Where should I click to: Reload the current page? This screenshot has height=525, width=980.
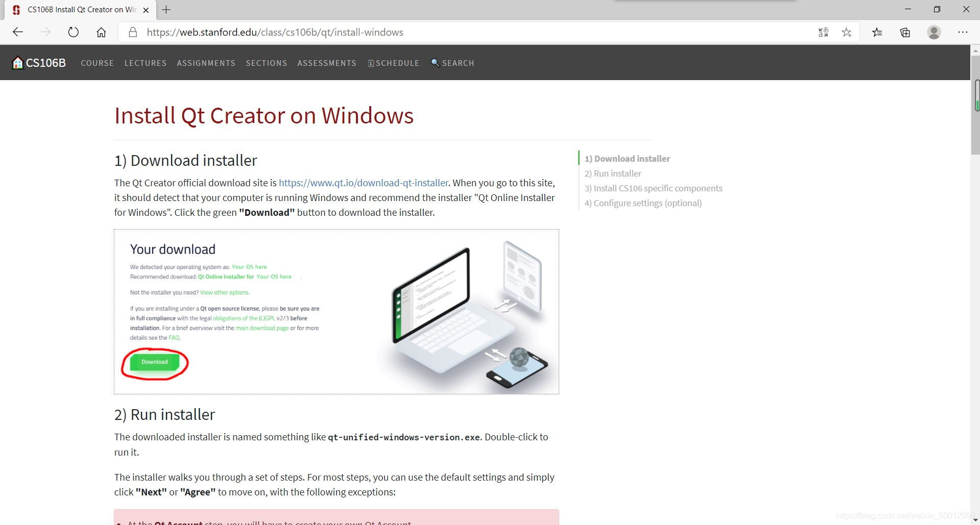click(74, 32)
